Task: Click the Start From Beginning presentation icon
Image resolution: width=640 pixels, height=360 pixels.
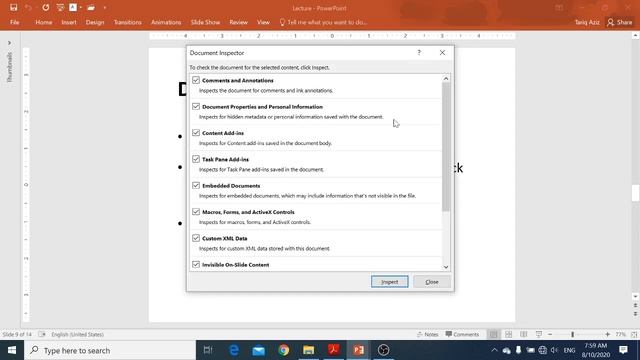Action: coord(60,7)
